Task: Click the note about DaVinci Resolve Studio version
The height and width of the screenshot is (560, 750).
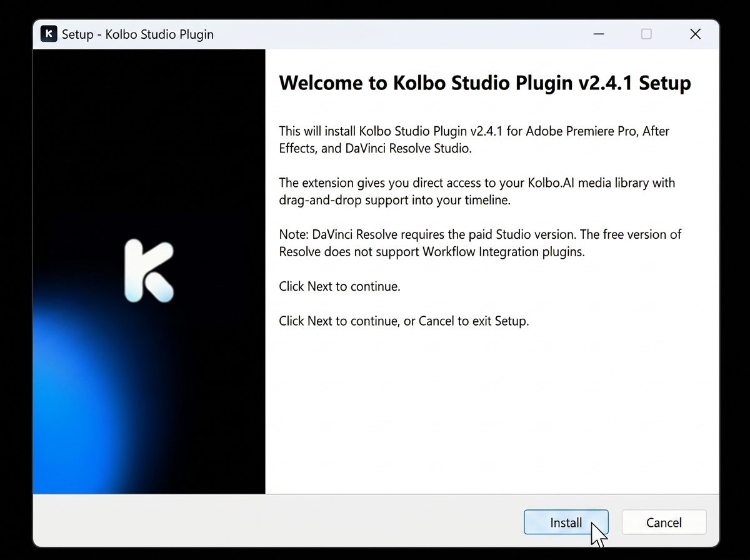Action: (x=480, y=244)
